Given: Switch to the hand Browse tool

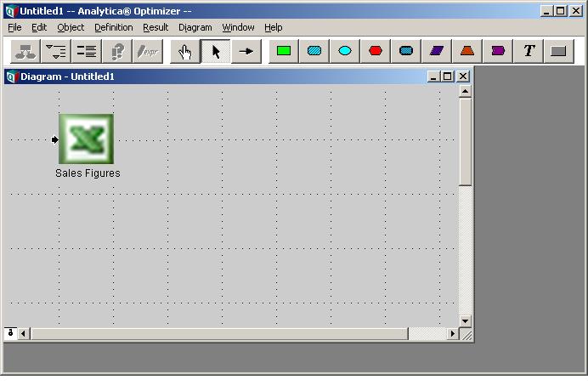Looking at the screenshot, I should point(185,51).
